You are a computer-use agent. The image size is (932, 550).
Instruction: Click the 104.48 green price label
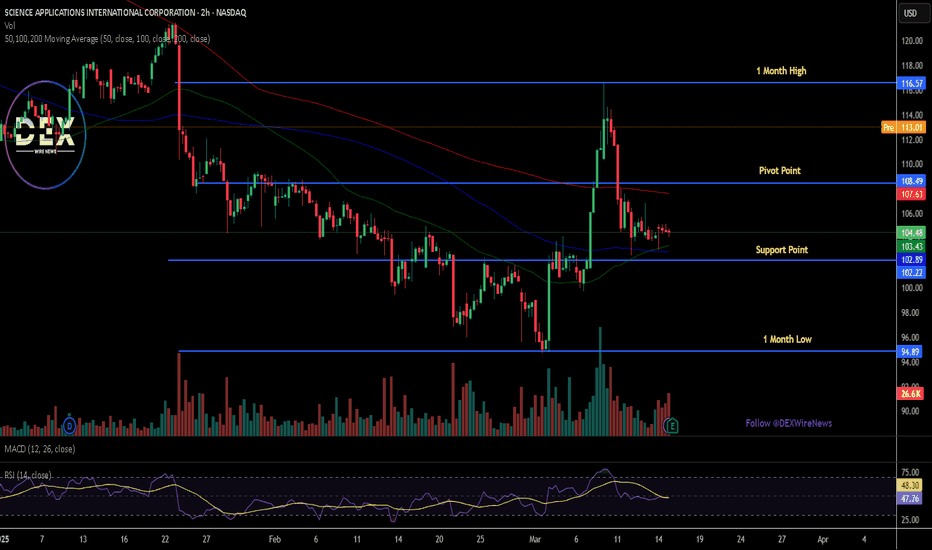pos(911,233)
